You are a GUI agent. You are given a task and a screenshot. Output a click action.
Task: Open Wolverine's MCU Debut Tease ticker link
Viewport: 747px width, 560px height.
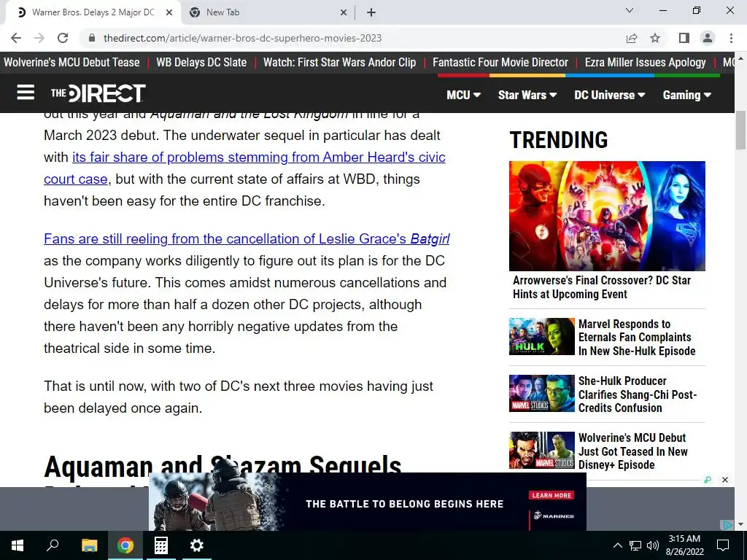coord(71,63)
